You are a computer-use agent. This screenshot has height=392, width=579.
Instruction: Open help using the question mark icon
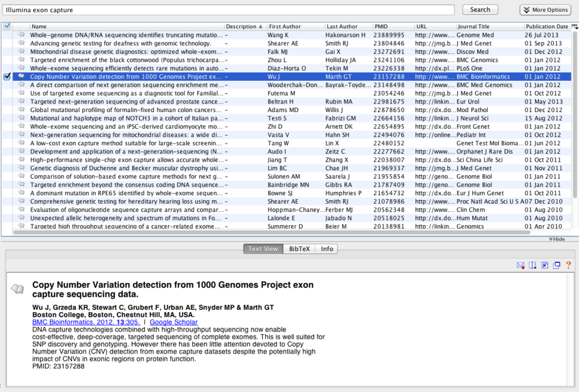point(568,265)
